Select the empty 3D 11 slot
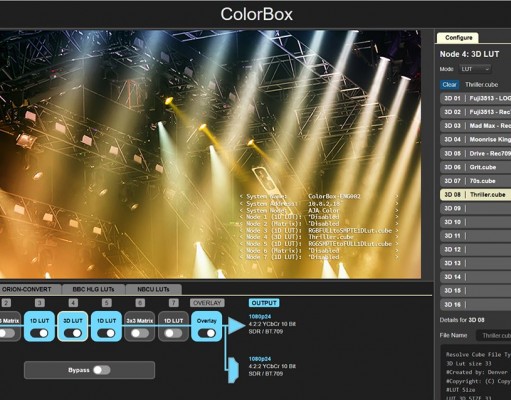The height and width of the screenshot is (400, 511). [476, 236]
